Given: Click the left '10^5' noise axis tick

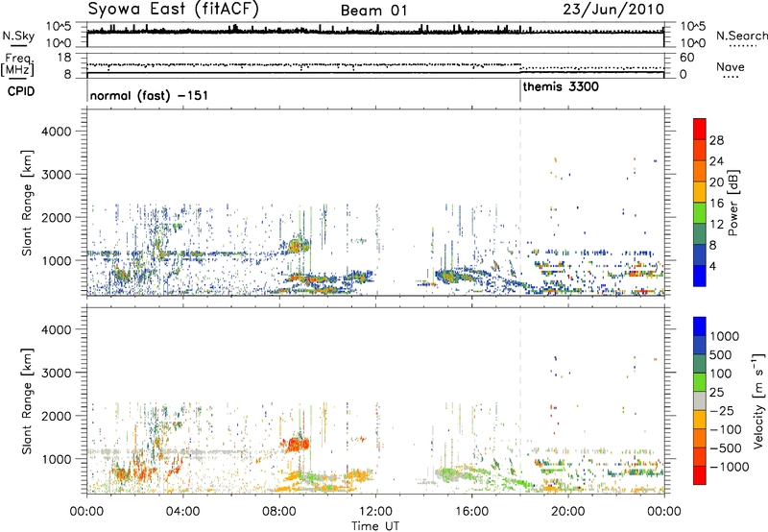Looking at the screenshot, I should point(59,27).
